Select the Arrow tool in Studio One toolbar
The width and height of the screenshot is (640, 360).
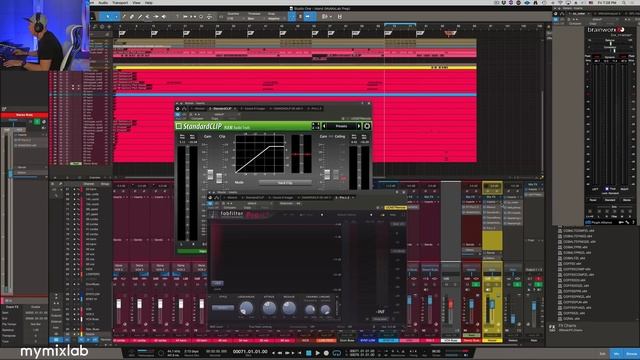point(108,17)
